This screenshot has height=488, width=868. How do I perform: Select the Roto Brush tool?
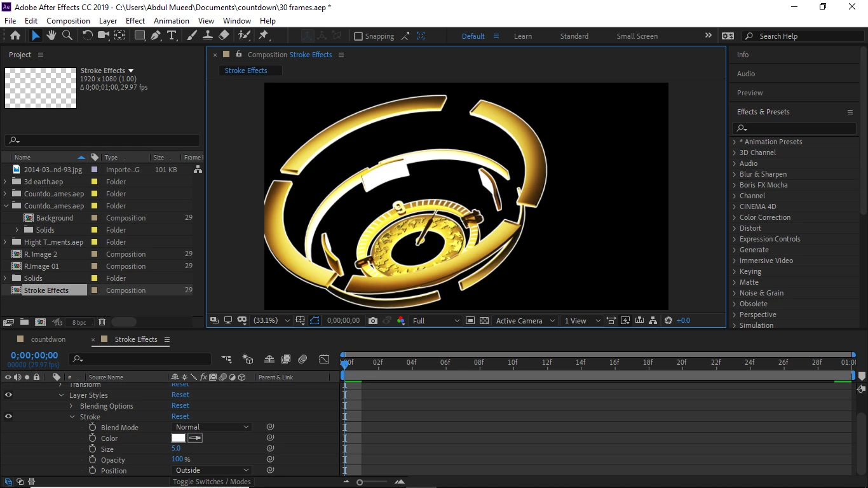point(244,36)
